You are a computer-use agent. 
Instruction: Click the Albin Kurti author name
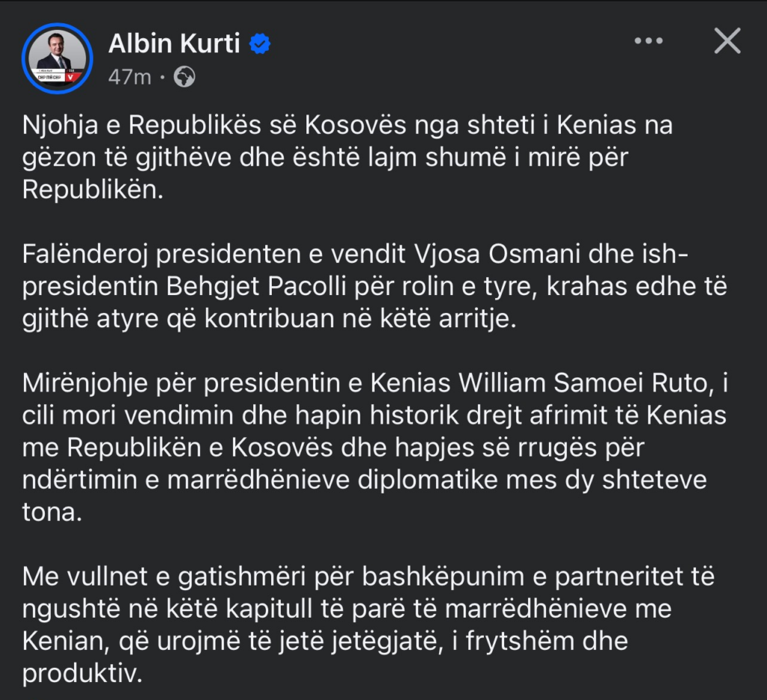(174, 44)
